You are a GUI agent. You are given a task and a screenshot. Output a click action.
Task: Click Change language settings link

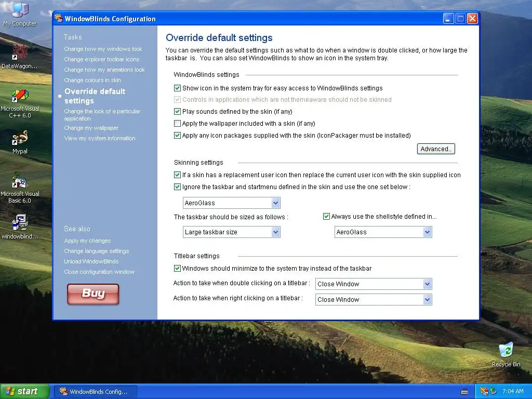click(x=97, y=251)
